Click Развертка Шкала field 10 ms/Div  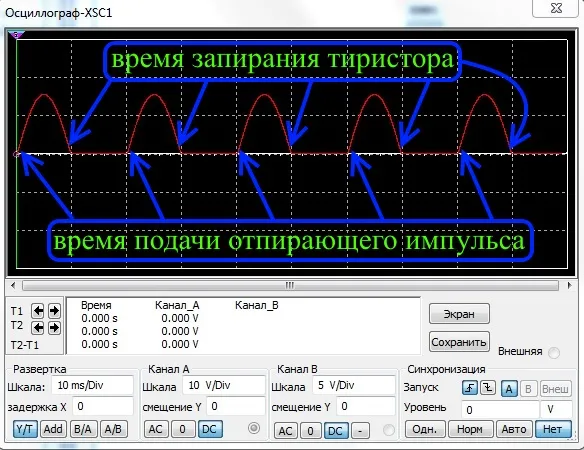tap(92, 385)
